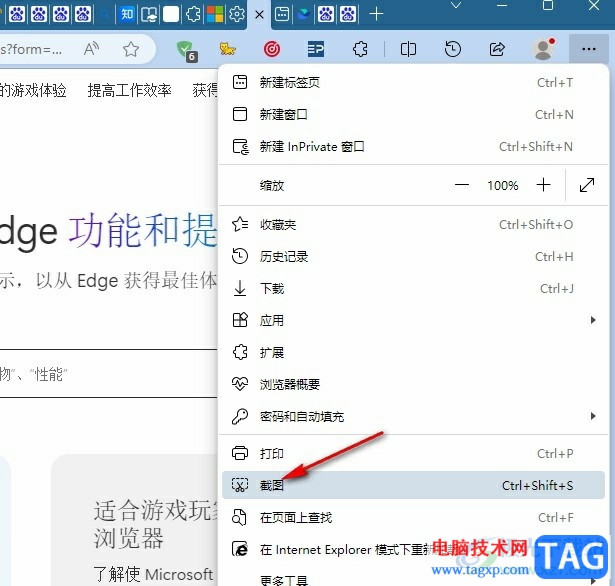Open the tab search dropdown chevron

point(456,5)
